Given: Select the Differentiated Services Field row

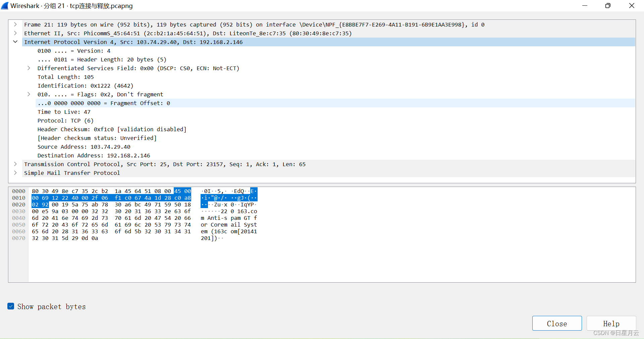Looking at the screenshot, I should point(138,68).
